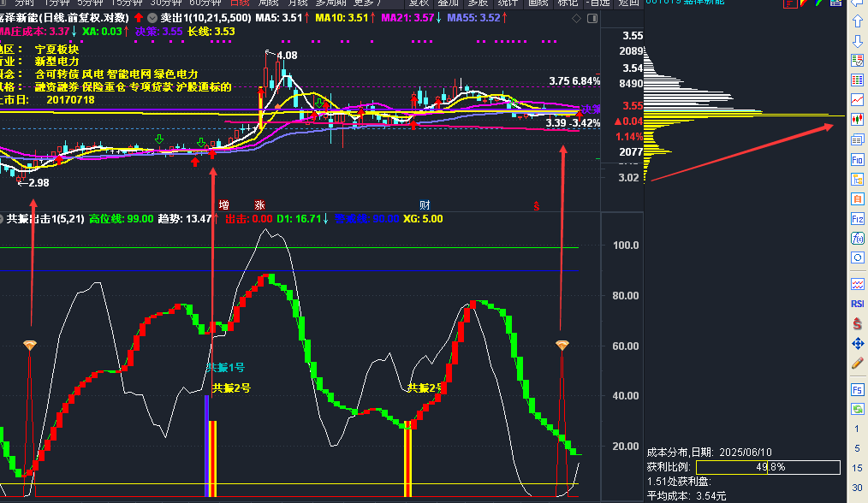
Task: Click the red S icon in sidebar
Action: click(858, 323)
